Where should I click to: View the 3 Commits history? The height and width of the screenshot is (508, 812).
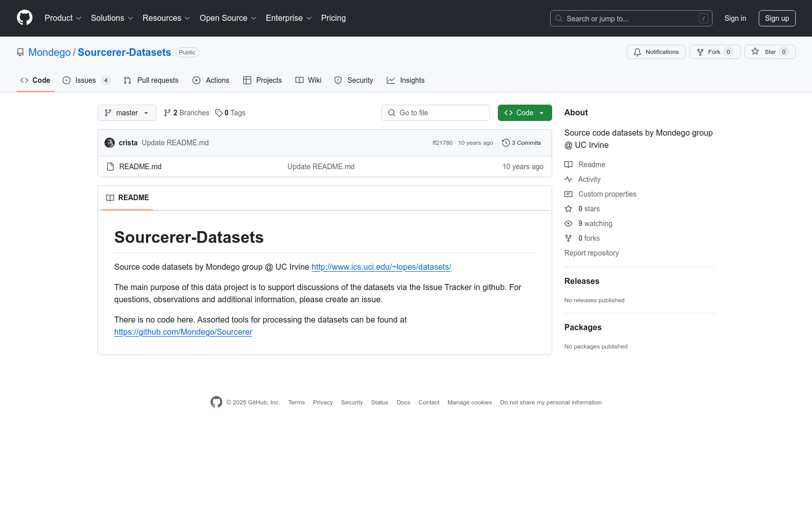pos(522,143)
